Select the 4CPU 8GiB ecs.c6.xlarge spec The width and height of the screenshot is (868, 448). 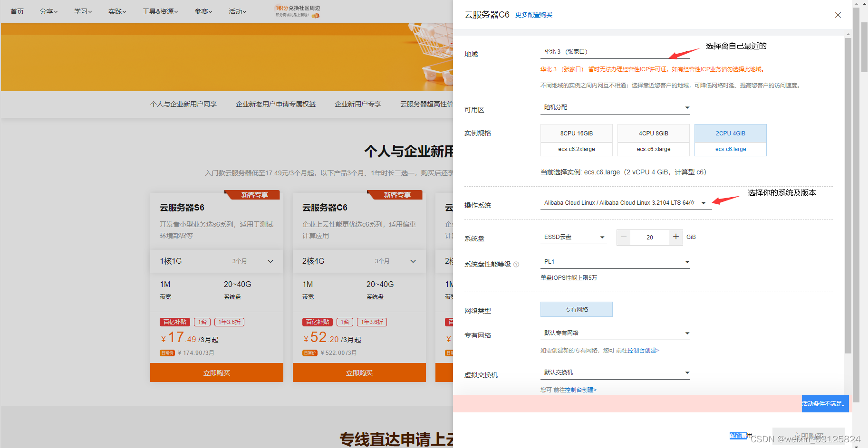tap(654, 141)
